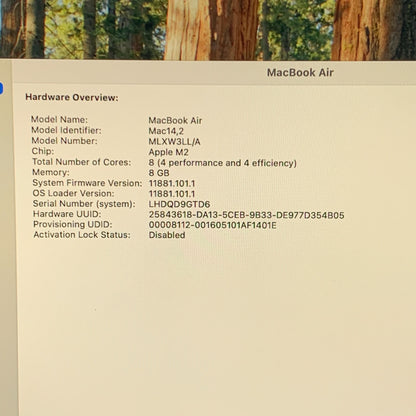
Task: Click the Memory label
Action: coord(51,172)
